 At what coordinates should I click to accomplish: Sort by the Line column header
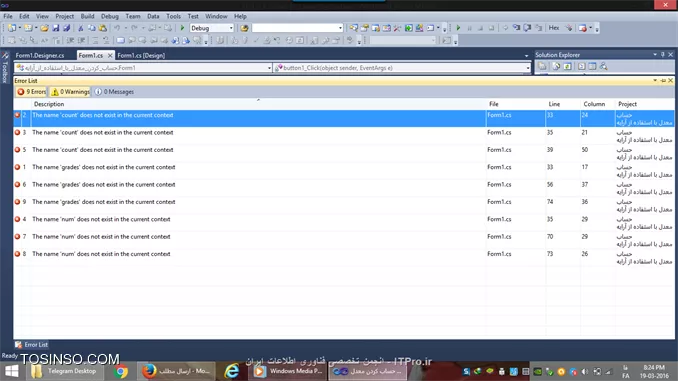(563, 104)
